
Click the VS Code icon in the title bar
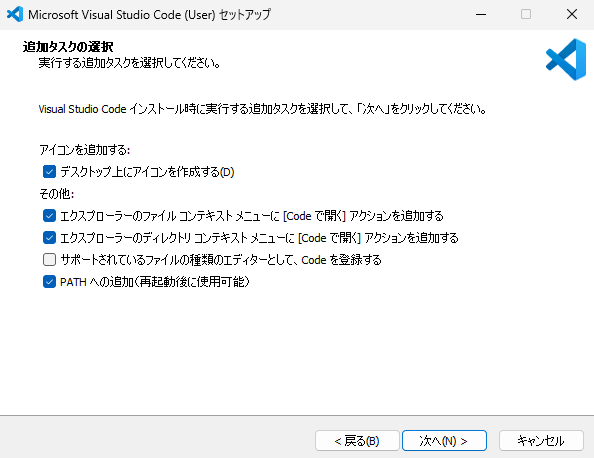[15, 14]
